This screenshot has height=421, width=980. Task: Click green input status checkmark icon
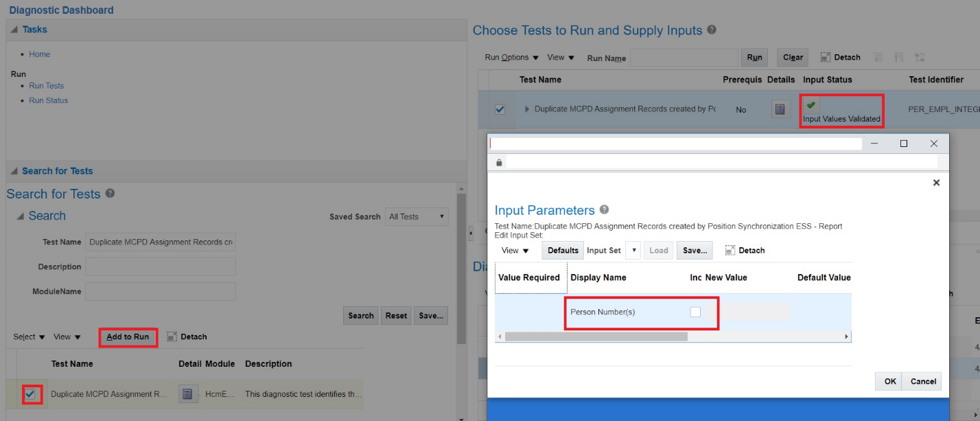click(810, 105)
